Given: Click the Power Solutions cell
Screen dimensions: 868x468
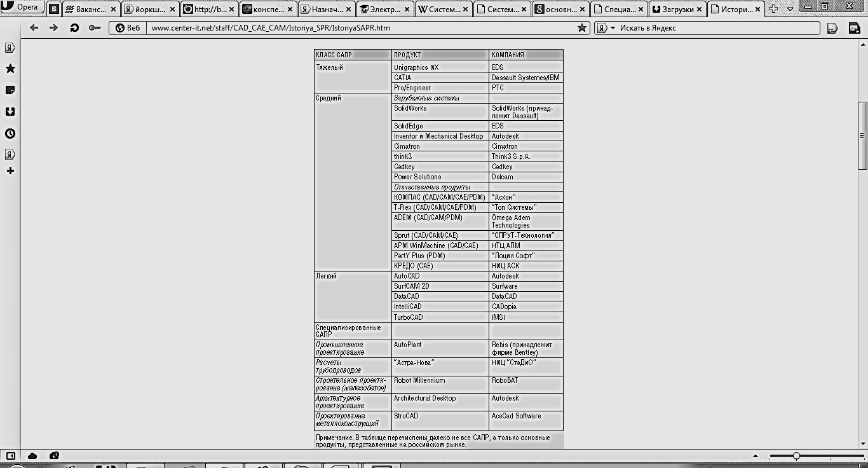Looking at the screenshot, I should (440, 177).
